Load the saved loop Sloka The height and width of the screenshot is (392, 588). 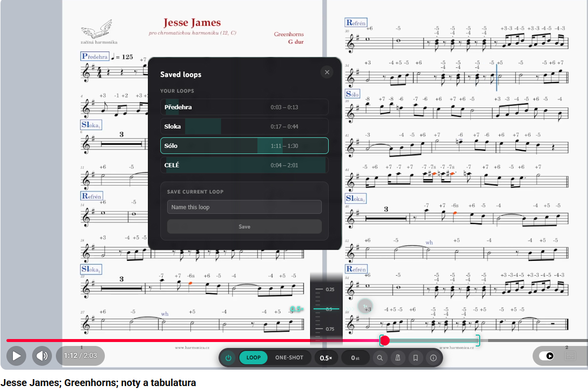[244, 127]
